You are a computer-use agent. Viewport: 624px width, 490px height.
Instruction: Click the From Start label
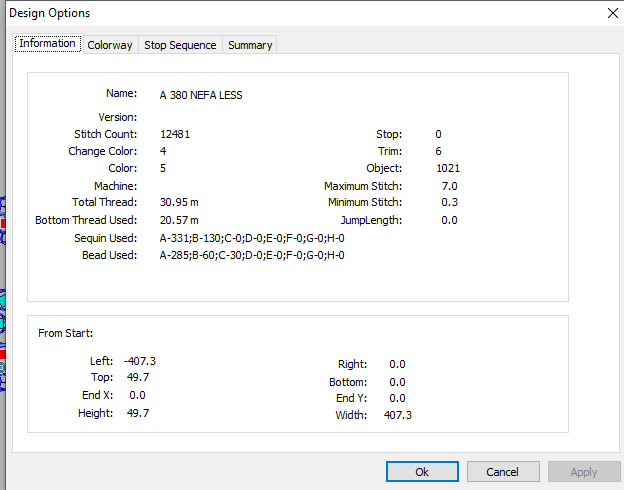[66, 333]
